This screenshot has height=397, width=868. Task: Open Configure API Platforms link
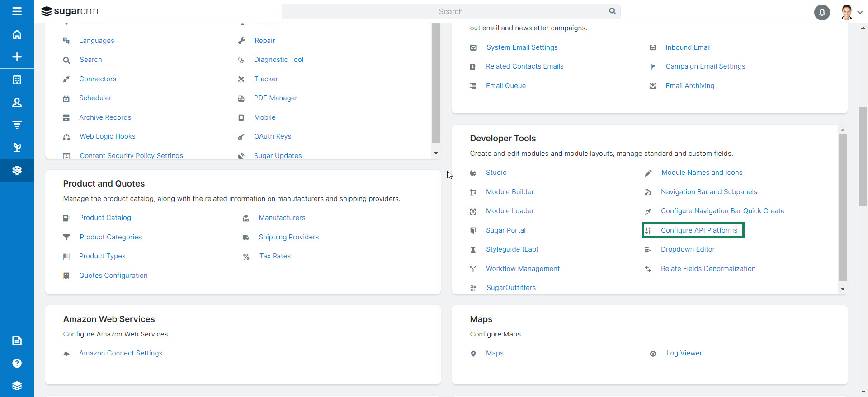pyautogui.click(x=698, y=230)
